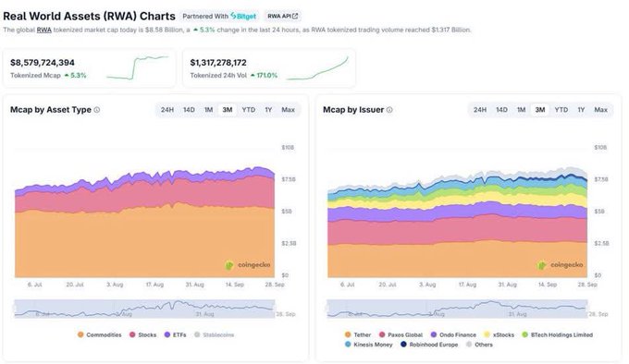Click the coingecko logo in Asset Type chart
The height and width of the screenshot is (364, 629).
tap(247, 265)
